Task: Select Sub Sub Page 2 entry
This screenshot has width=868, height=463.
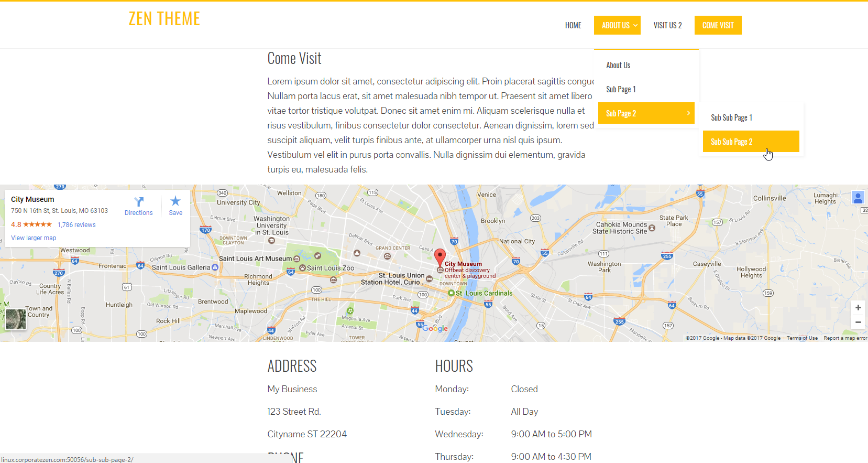Action: 751,142
